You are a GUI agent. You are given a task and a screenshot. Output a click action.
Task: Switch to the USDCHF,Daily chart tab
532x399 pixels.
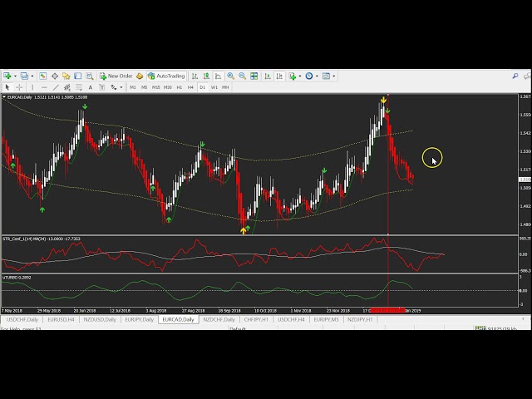22,319
